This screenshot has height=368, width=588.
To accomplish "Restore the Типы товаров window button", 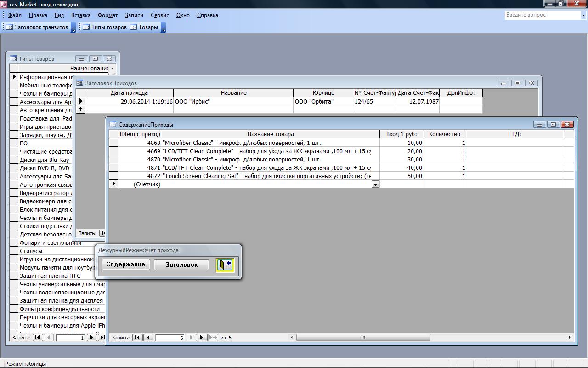I will pyautogui.click(x=95, y=58).
